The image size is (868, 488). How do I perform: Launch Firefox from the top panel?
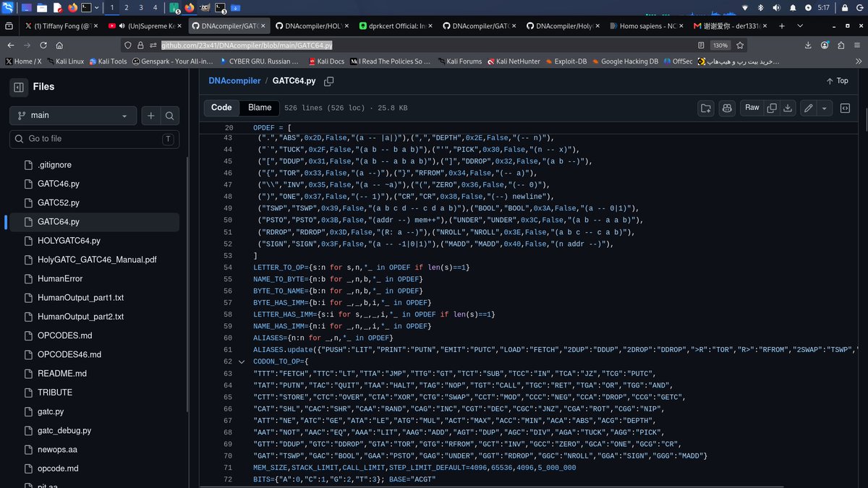click(72, 8)
